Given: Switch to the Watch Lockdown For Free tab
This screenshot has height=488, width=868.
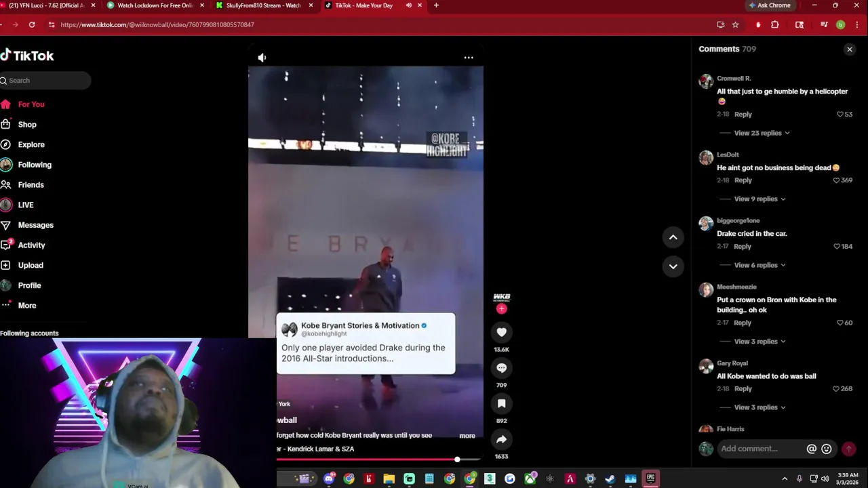Looking at the screenshot, I should point(155,5).
